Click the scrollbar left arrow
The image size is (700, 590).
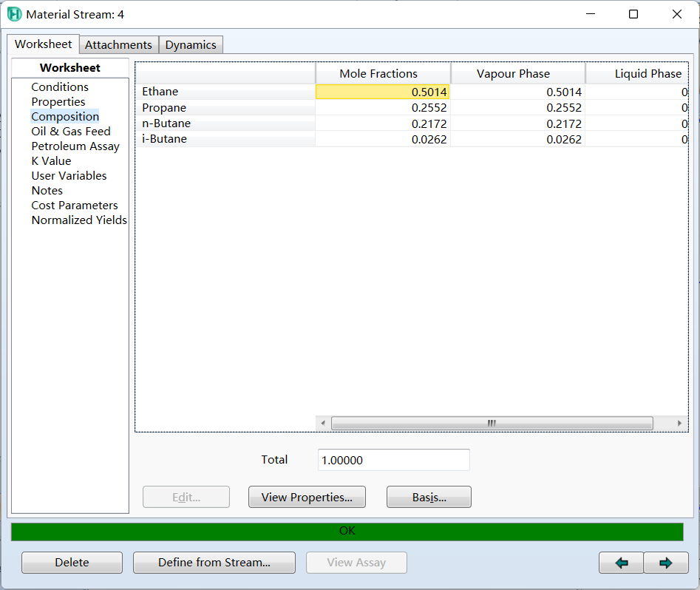coord(323,423)
